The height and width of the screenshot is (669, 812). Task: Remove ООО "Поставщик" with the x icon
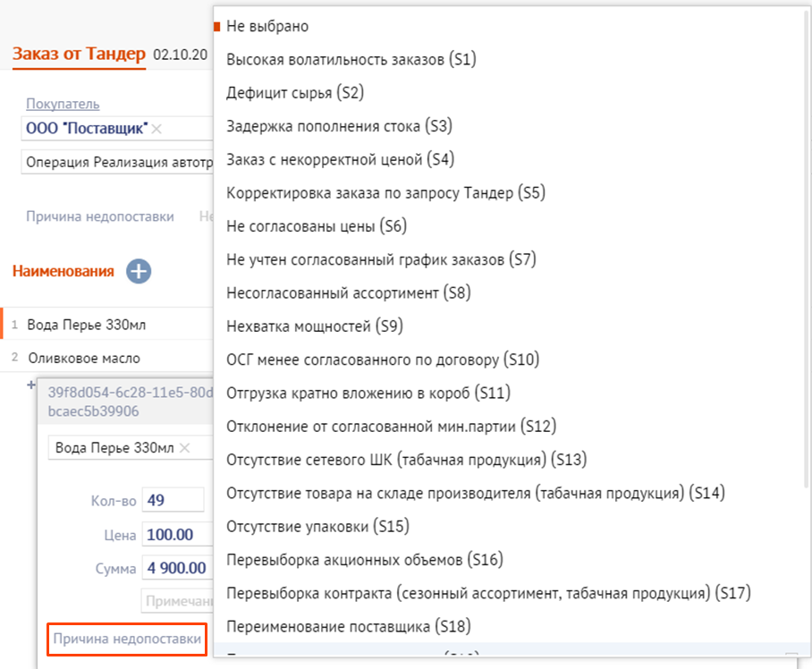tap(157, 129)
